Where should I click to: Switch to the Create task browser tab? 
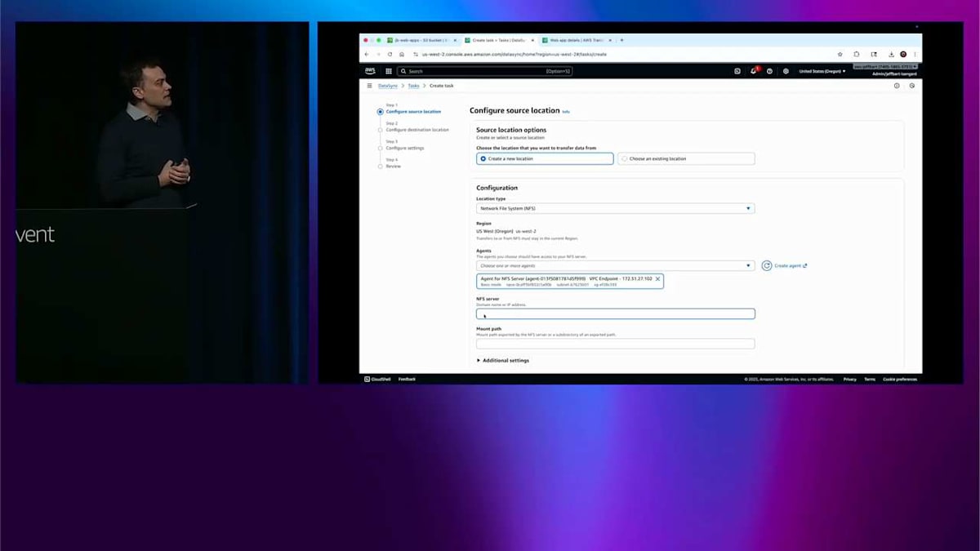click(x=499, y=40)
